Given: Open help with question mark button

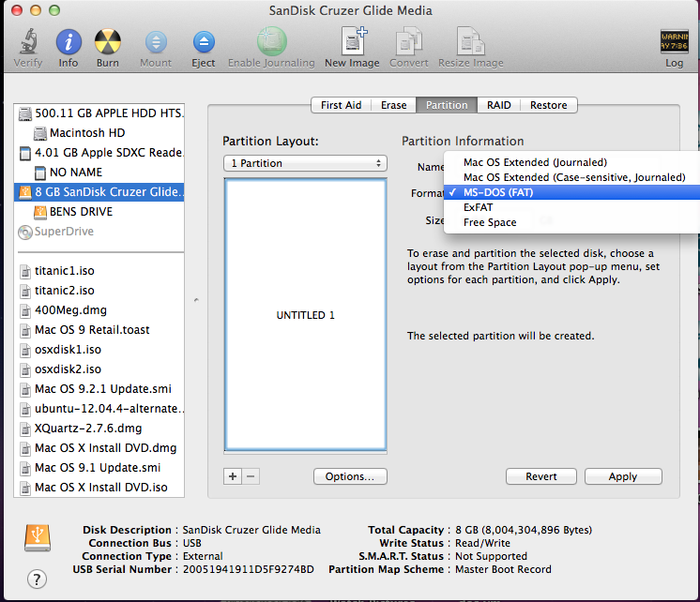Looking at the screenshot, I should click(x=37, y=579).
